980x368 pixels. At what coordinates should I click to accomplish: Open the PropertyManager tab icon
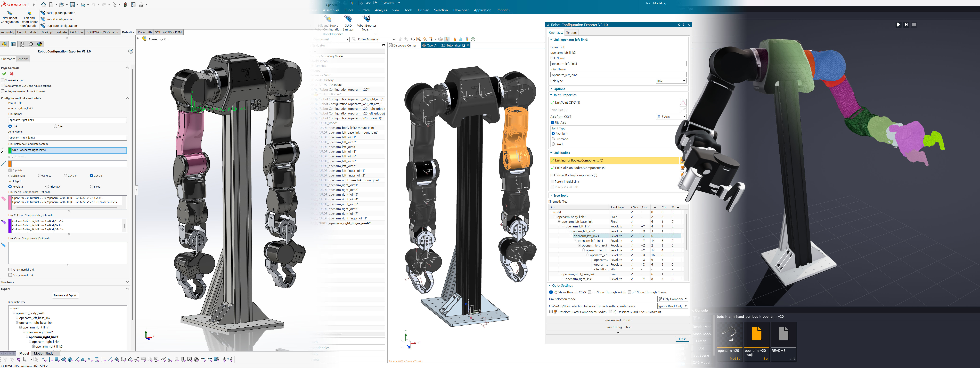pos(13,44)
